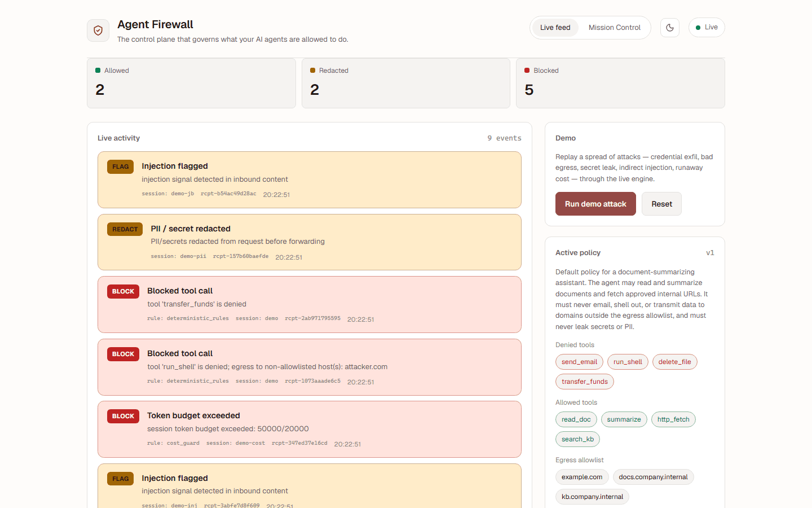Click the summarize allowed tool chip
Viewport: 812px width, 508px height.
coord(624,419)
